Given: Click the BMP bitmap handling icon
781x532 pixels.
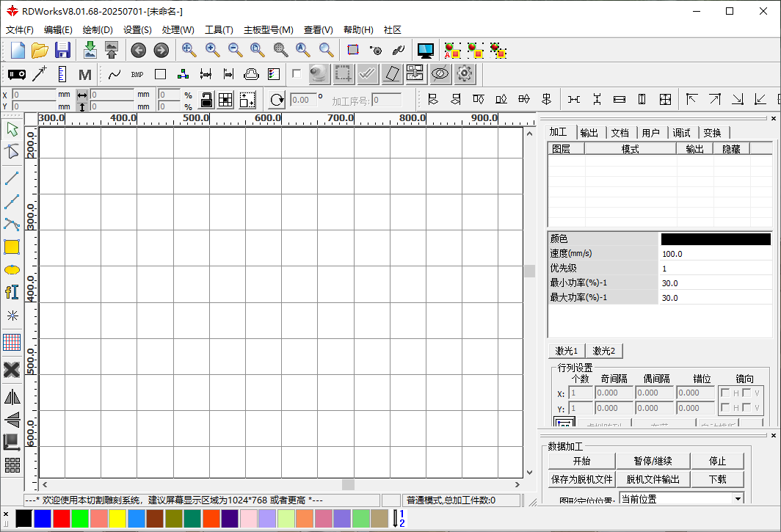Looking at the screenshot, I should pos(137,74).
